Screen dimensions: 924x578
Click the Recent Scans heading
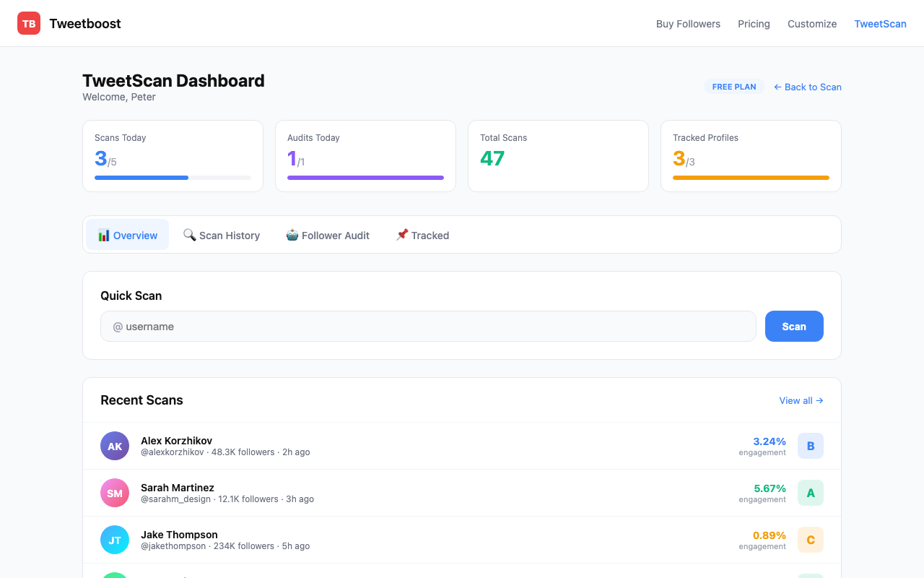click(x=141, y=400)
